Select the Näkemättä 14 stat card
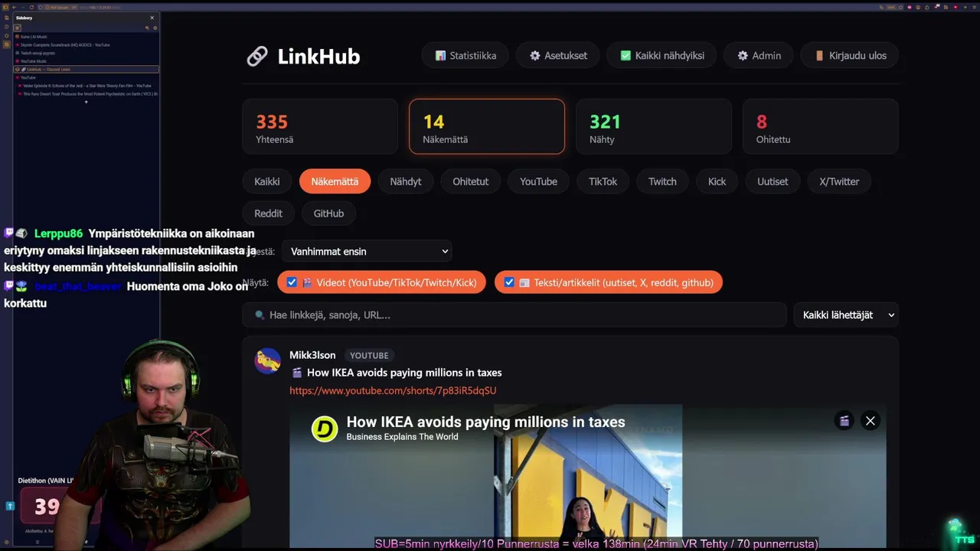980x551 pixels. (487, 126)
